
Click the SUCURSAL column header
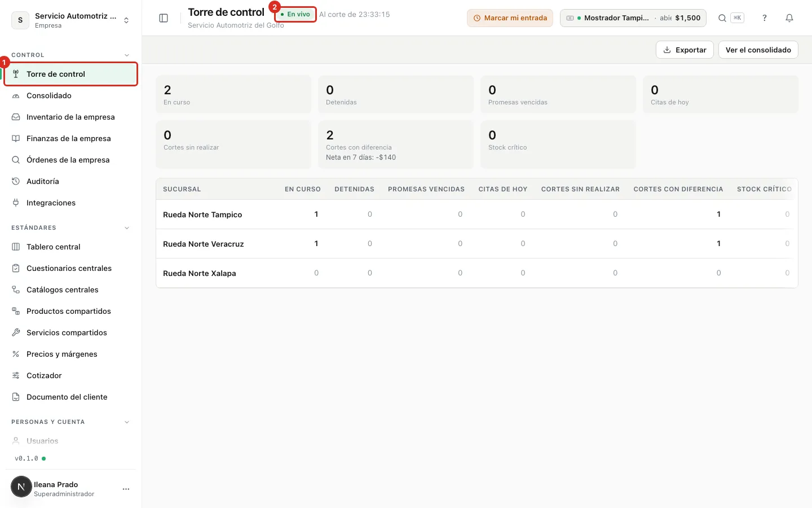(182, 189)
